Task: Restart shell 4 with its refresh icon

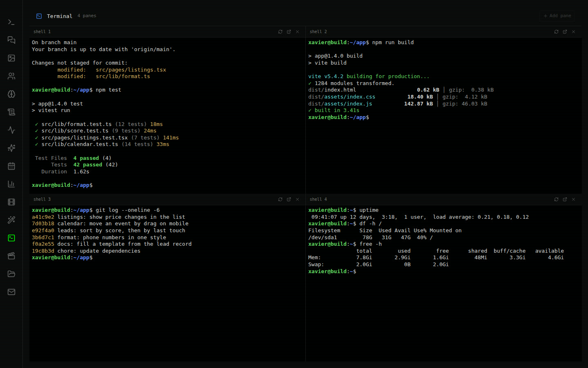Action: (x=556, y=200)
